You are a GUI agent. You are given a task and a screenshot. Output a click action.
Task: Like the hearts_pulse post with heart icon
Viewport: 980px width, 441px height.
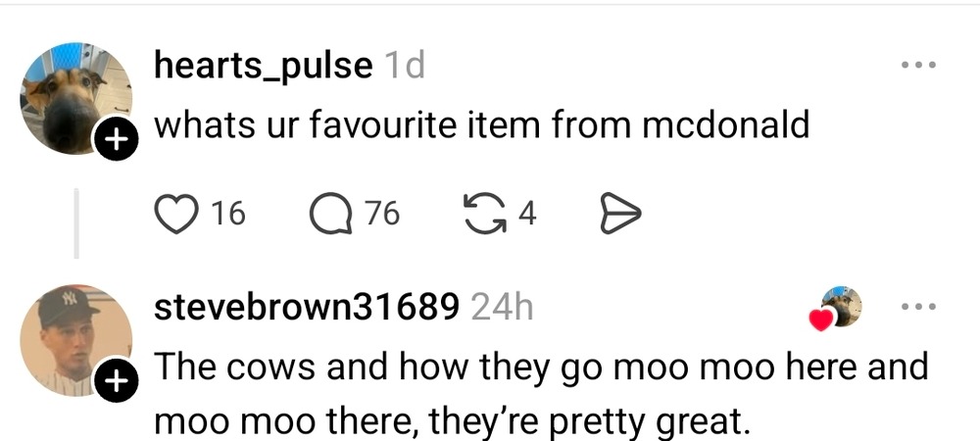point(175,214)
